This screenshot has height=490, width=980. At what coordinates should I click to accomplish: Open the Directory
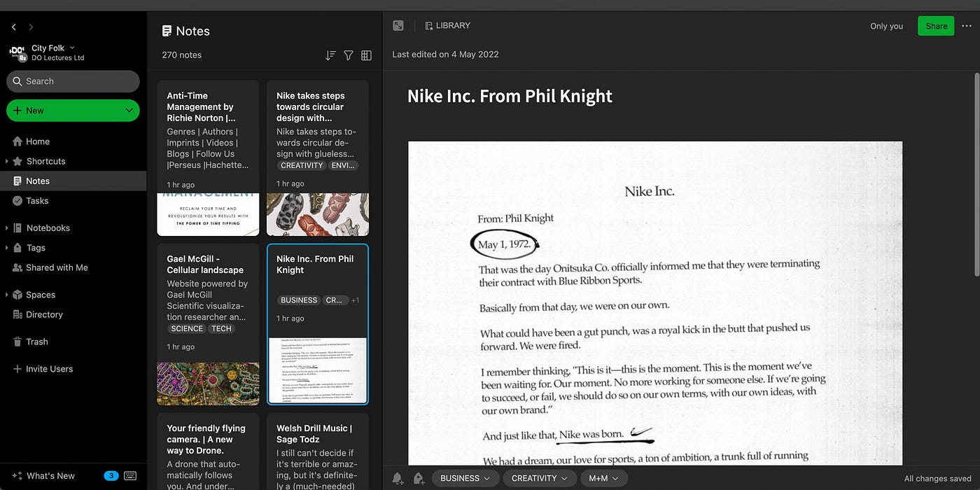click(x=44, y=315)
